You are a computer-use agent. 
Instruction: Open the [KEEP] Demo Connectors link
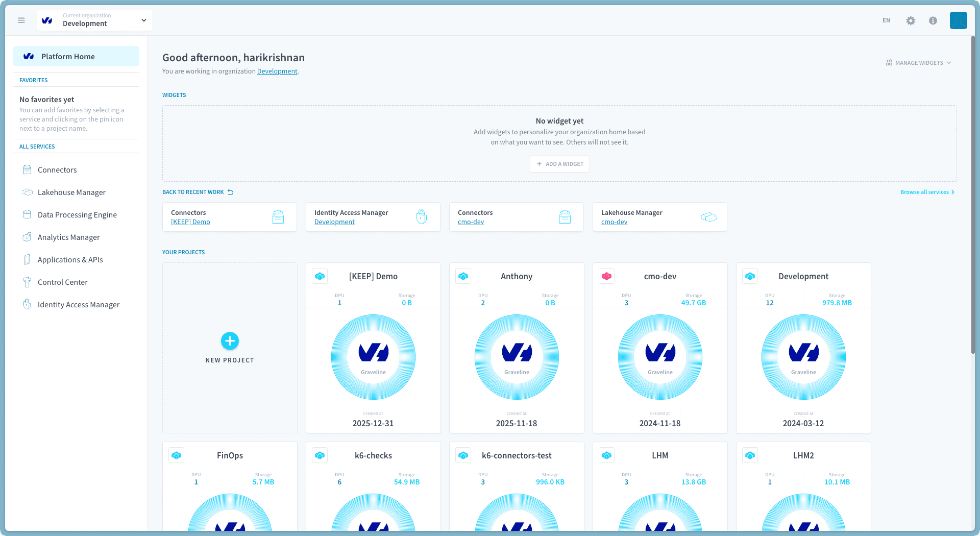(190, 222)
